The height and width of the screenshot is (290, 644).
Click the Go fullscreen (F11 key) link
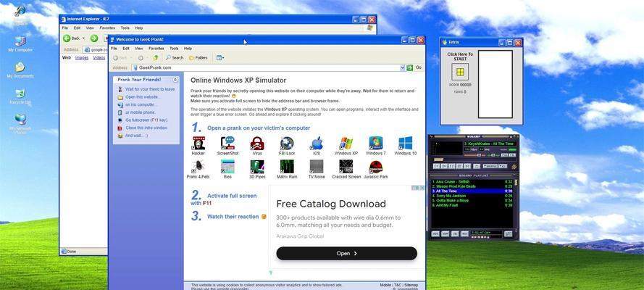click(x=146, y=120)
